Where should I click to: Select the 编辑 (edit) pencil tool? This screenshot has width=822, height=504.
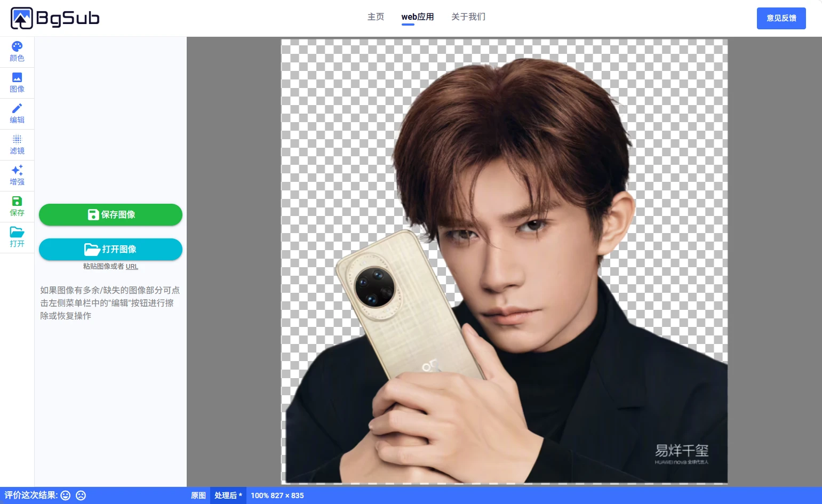[x=17, y=114]
